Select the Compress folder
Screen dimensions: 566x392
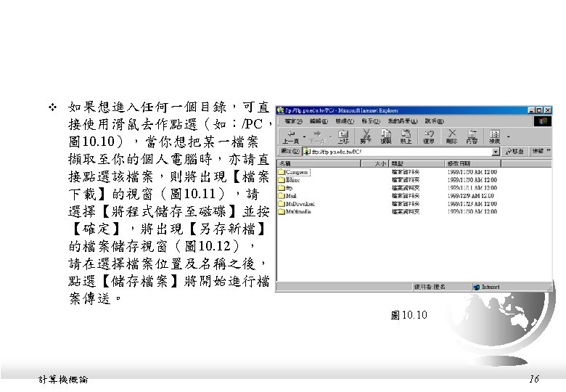click(x=293, y=172)
